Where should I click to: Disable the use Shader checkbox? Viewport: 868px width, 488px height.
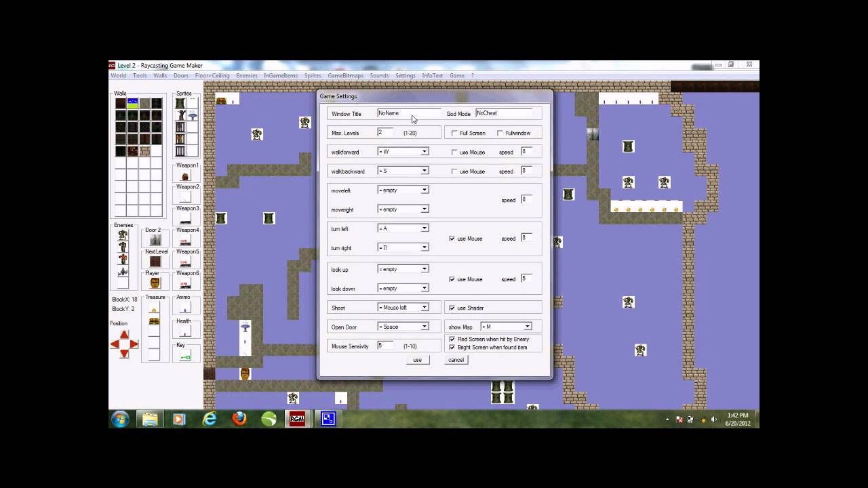(452, 308)
